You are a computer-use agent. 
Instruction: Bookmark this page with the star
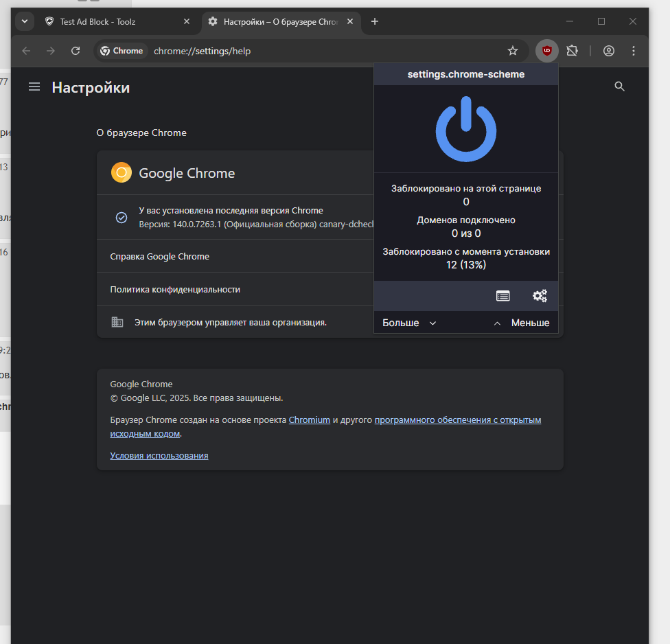click(513, 51)
